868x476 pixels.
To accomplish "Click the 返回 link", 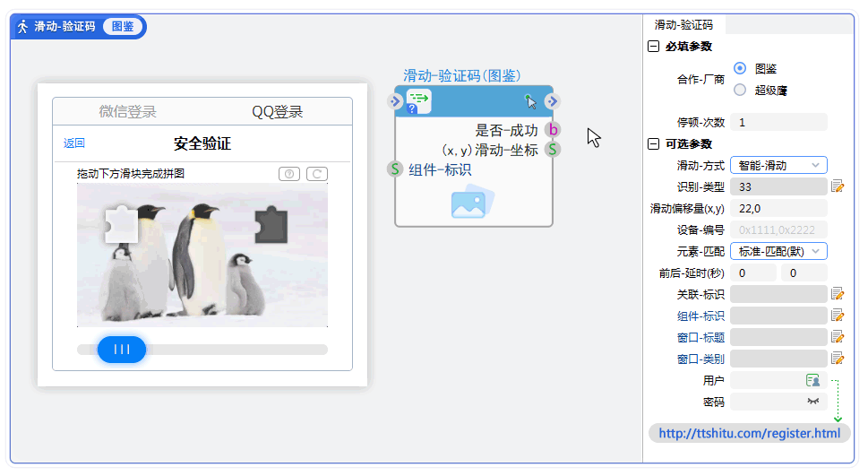I will [x=74, y=143].
